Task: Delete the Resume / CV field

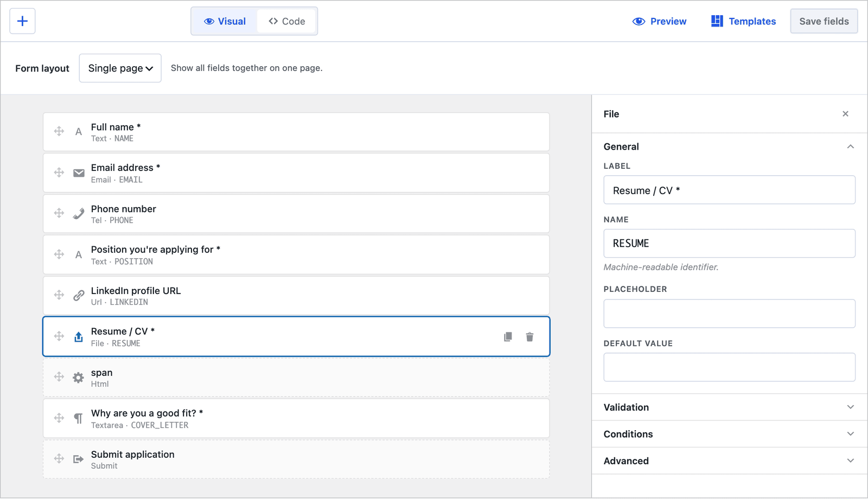Action: (529, 337)
